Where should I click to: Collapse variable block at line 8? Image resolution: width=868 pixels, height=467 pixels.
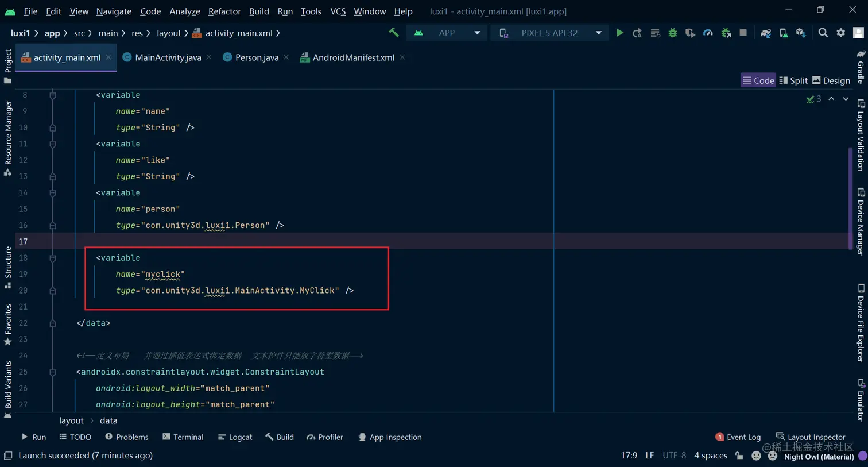pos(53,95)
